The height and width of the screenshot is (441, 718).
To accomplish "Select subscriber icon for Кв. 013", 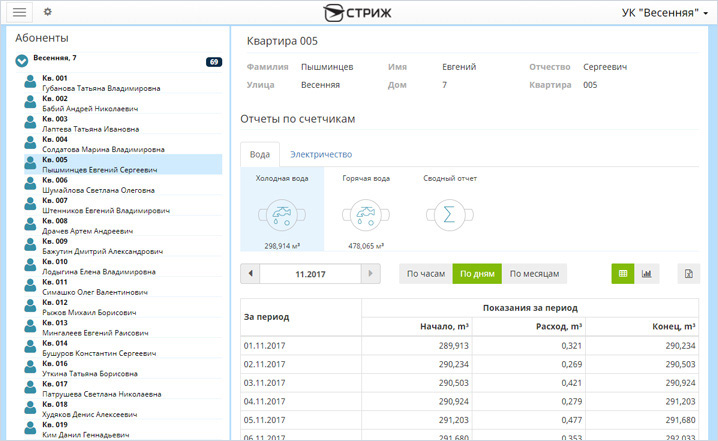I will pos(30,327).
